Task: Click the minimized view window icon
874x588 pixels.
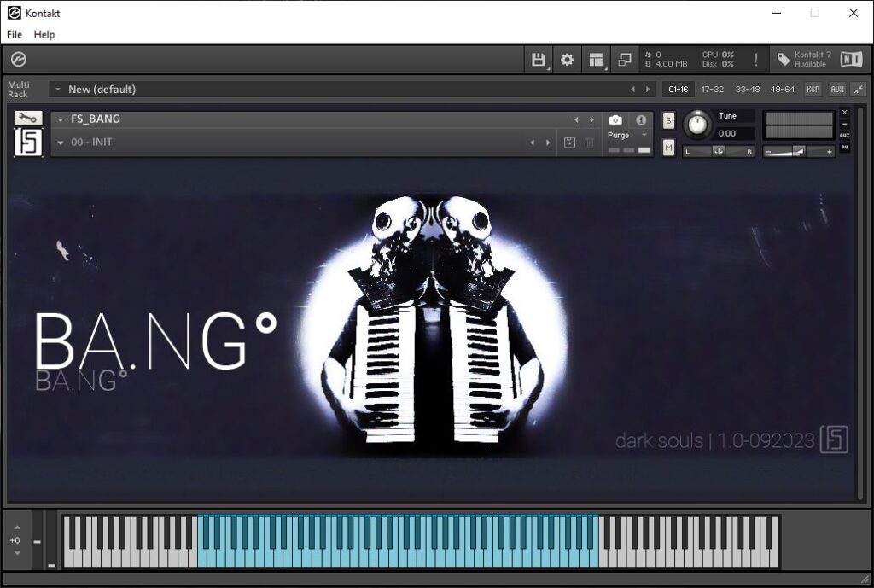Action: (625, 60)
